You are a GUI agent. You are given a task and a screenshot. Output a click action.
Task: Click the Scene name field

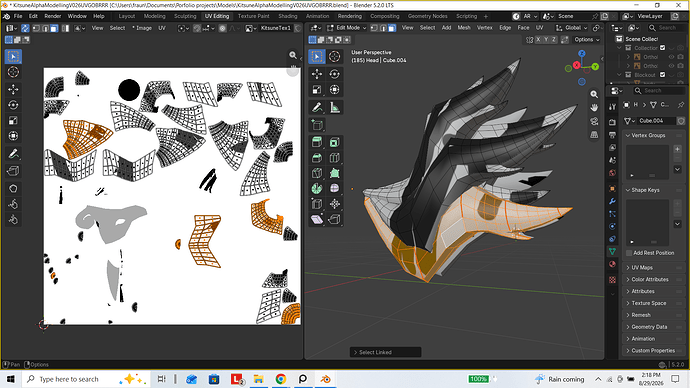tap(573, 16)
